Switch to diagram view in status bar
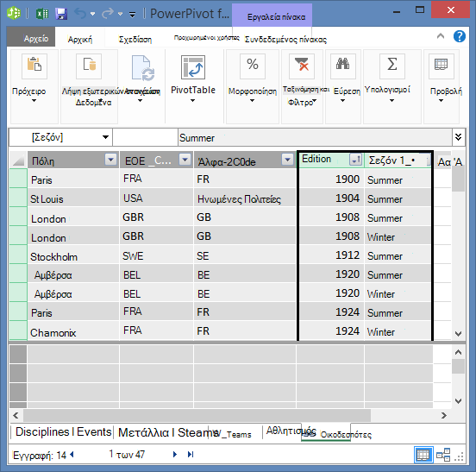Image resolution: width=476 pixels, height=472 pixels. point(443,455)
